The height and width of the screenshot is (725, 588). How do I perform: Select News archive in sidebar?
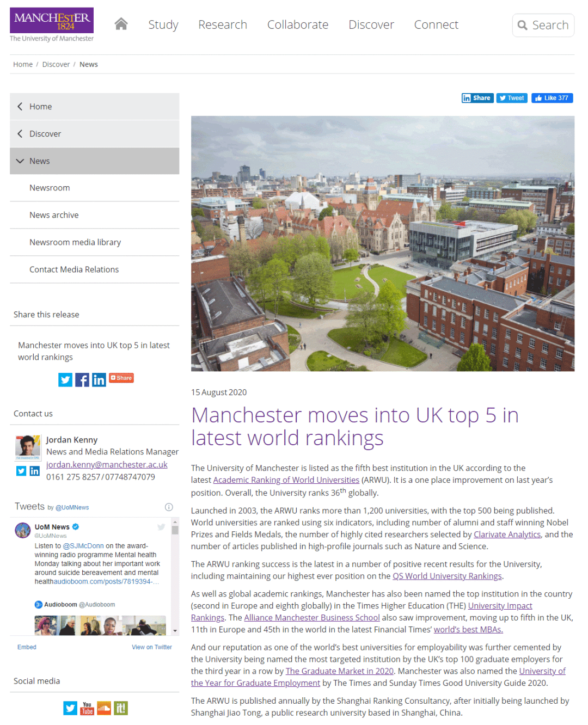tap(94, 215)
